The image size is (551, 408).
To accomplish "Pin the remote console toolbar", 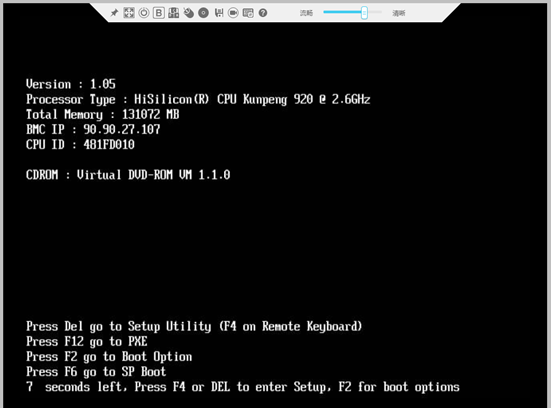I will 114,13.
